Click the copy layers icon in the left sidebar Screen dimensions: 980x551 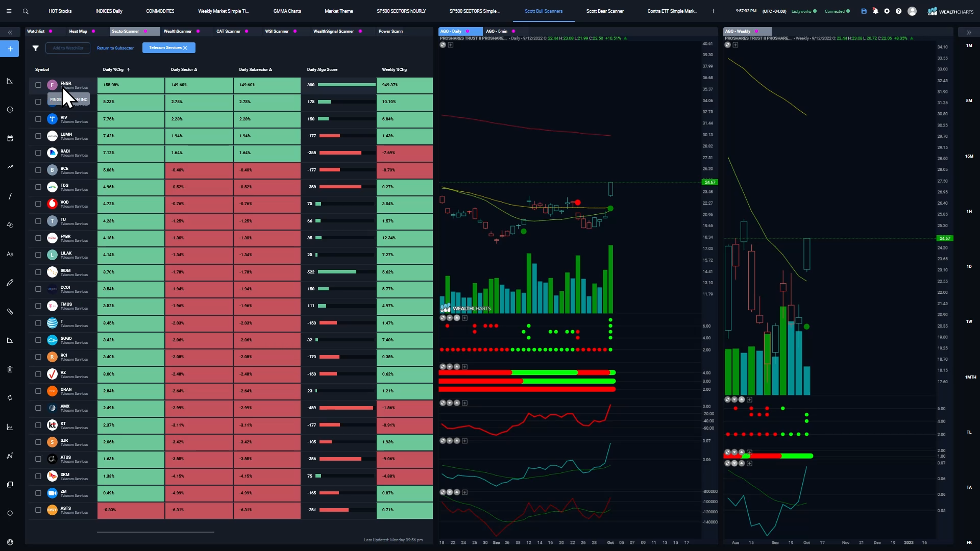[10, 484]
